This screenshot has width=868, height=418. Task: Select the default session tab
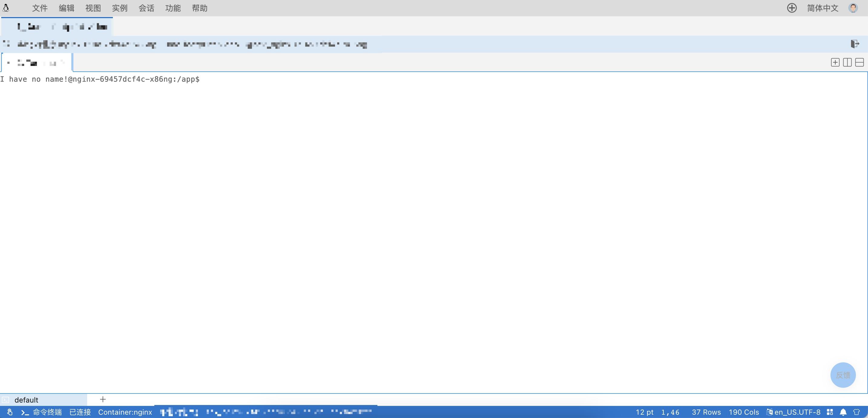(x=26, y=400)
